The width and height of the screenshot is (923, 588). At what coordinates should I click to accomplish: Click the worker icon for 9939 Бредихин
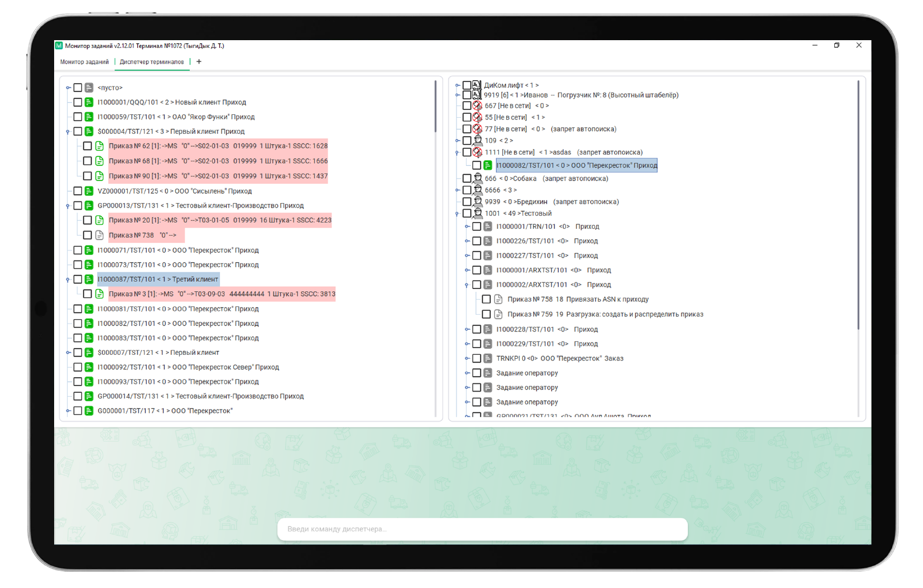point(477,201)
